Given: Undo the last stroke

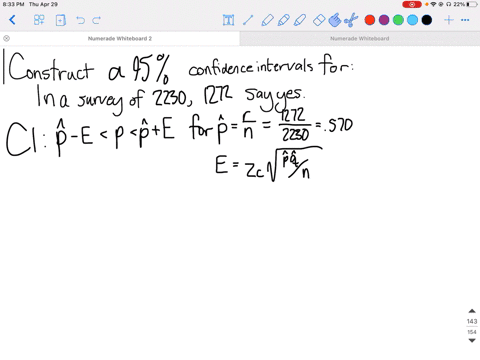Looking at the screenshot, I should pos(80,20).
